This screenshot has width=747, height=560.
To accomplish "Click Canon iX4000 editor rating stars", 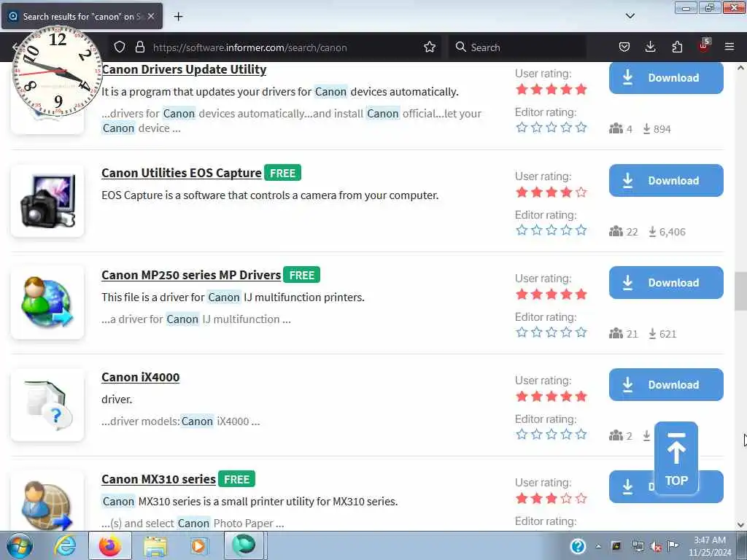I will click(x=551, y=435).
